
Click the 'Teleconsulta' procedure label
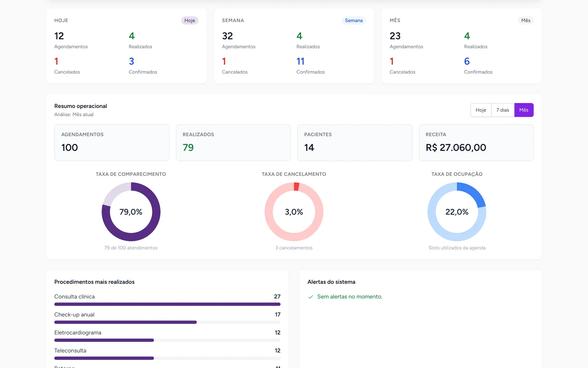point(70,351)
